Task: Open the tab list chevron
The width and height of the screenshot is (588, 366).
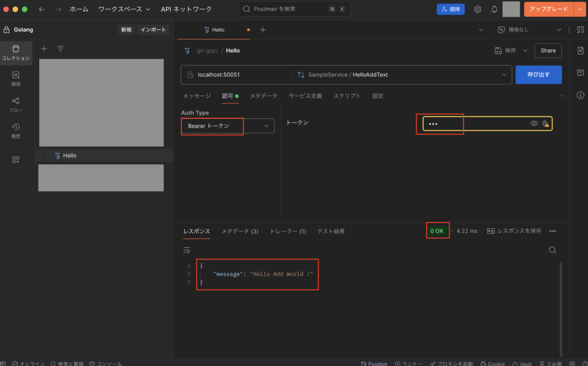Action: tap(481, 30)
